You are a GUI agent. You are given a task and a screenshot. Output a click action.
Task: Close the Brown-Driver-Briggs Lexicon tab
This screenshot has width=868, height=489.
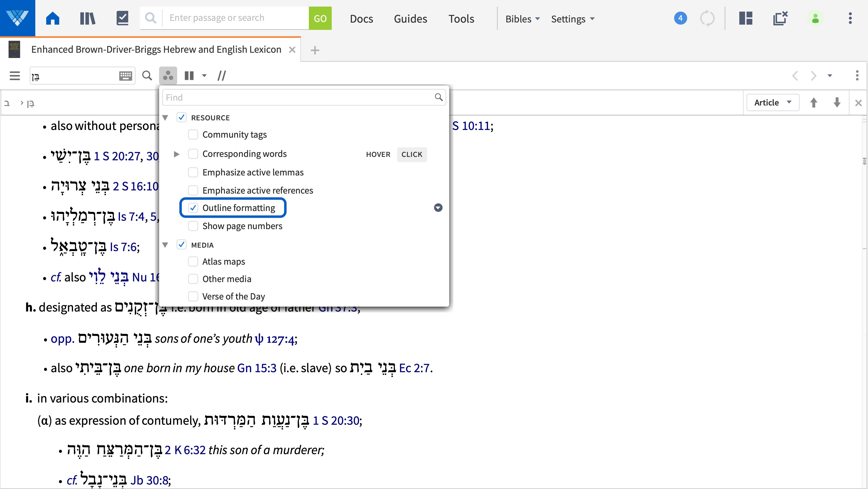292,50
